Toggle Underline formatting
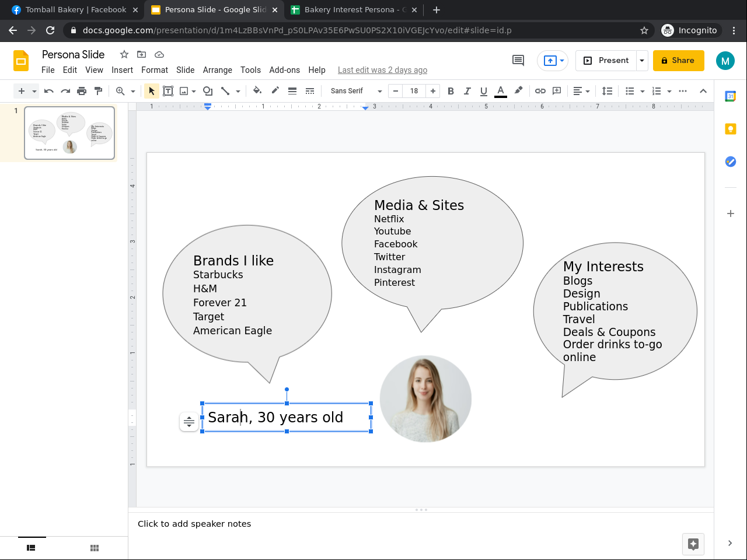This screenshot has height=560, width=747. [x=483, y=91]
